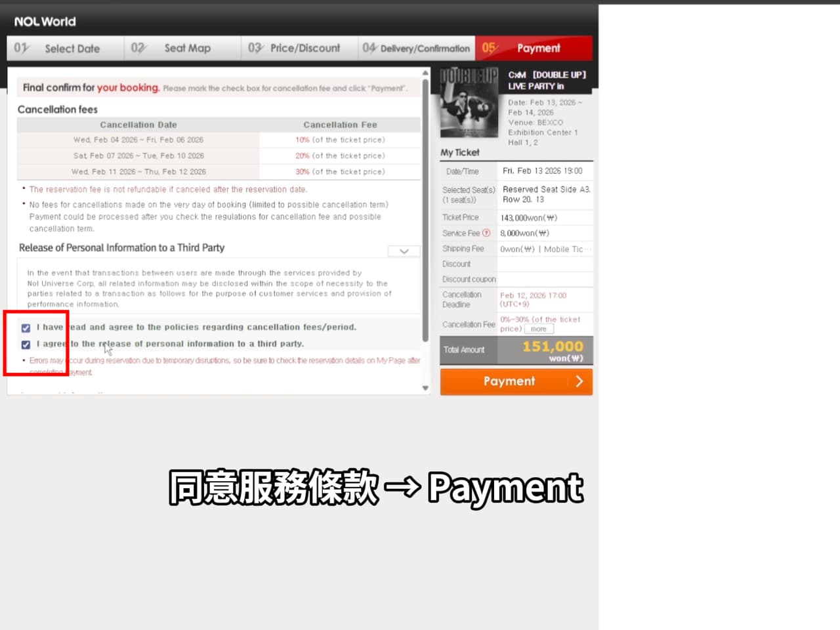The width and height of the screenshot is (840, 630).
Task: Click the scroll down arrow of terms panel
Action: click(425, 388)
